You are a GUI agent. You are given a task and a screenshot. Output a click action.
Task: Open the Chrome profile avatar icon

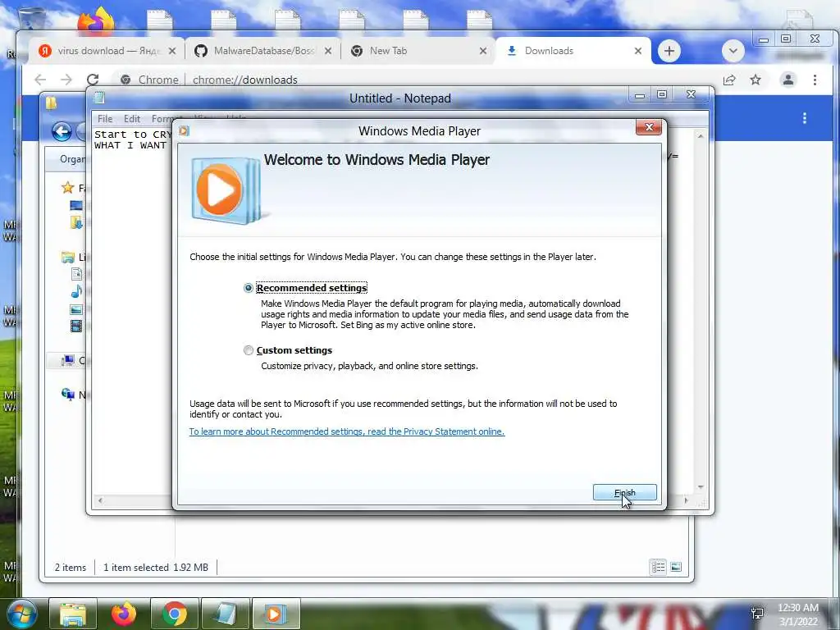(788, 80)
